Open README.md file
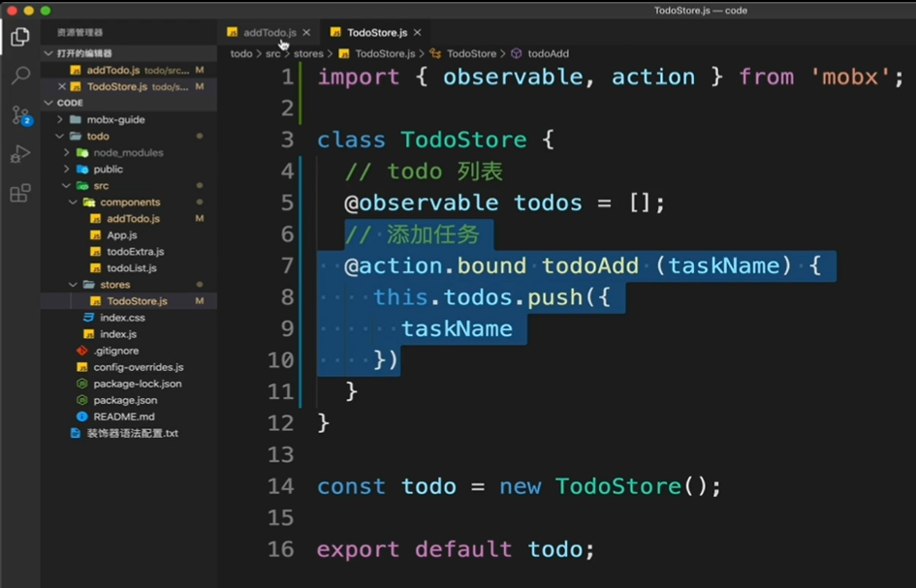Viewport: 916px width, 588px height. pyautogui.click(x=129, y=417)
